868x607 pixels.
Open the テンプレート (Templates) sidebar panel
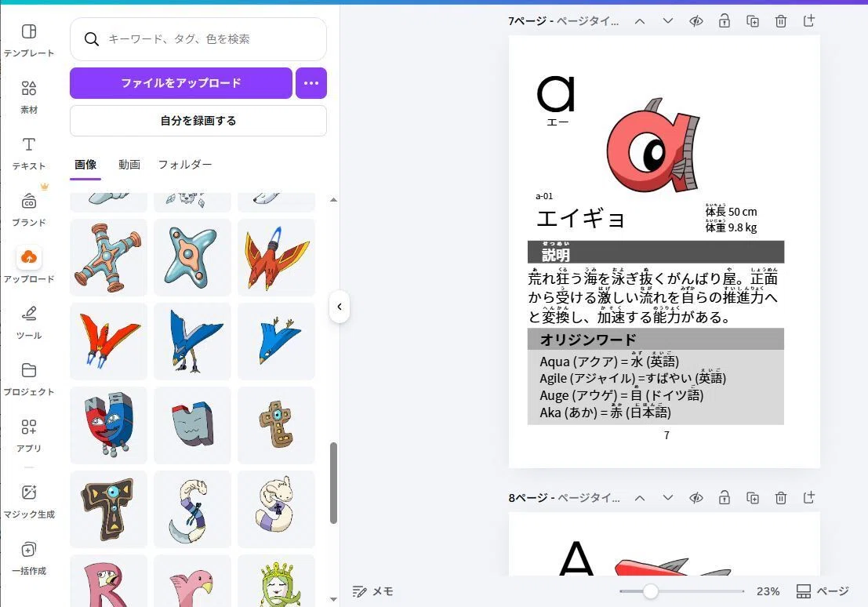tap(29, 41)
